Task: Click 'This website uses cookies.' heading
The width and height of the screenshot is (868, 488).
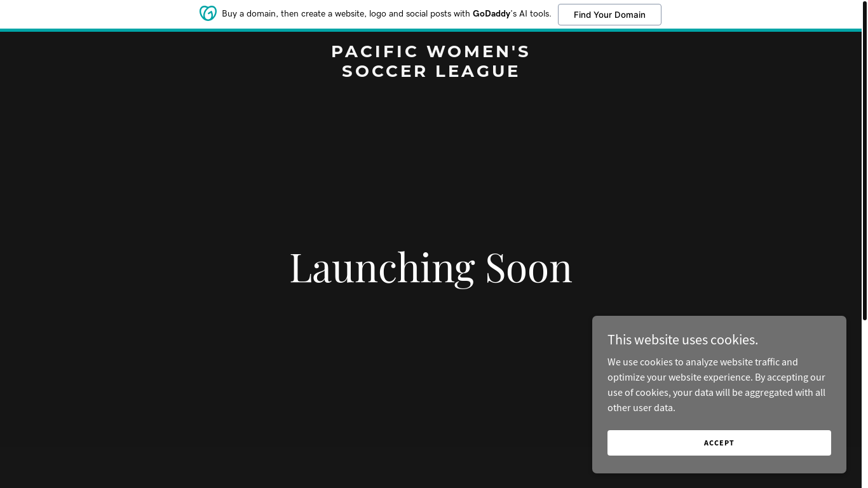Action: tap(682, 339)
